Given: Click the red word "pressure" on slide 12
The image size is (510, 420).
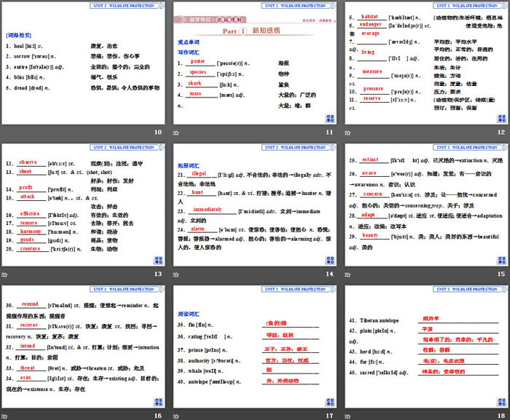Looking at the screenshot, I should pyautogui.click(x=373, y=88).
